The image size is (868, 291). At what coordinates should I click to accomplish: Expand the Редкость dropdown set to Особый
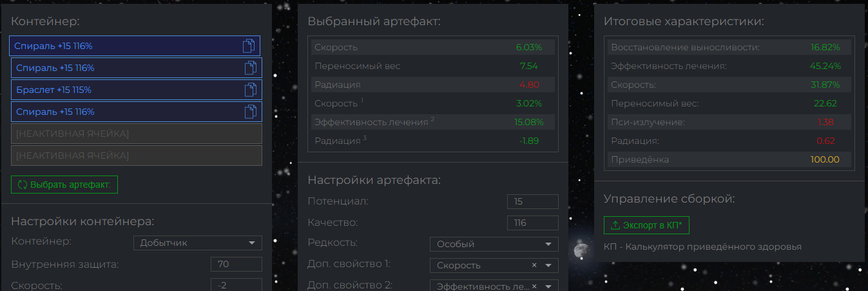click(x=494, y=244)
